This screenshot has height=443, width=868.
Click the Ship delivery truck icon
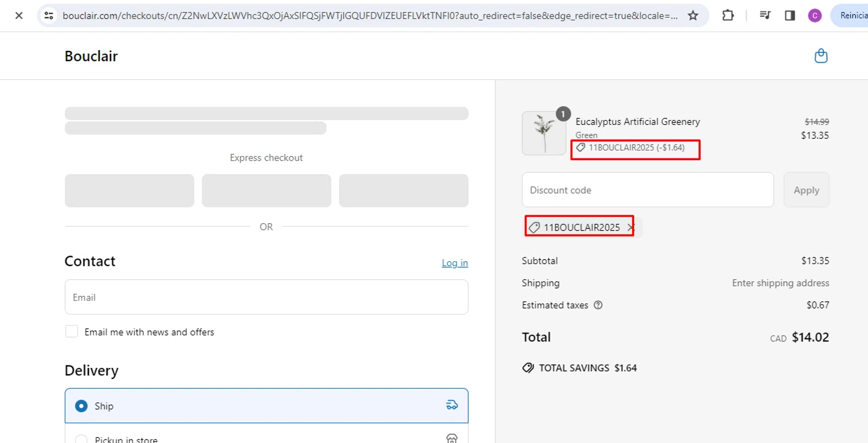coord(452,405)
